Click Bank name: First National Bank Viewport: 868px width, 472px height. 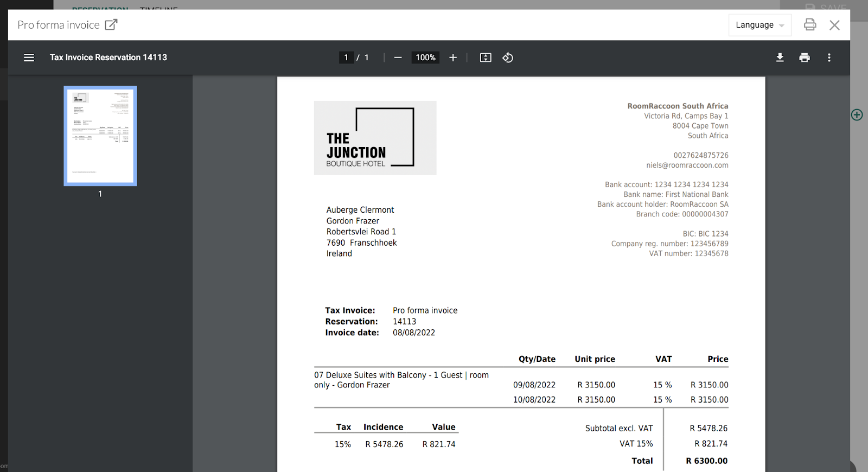pyautogui.click(x=676, y=195)
